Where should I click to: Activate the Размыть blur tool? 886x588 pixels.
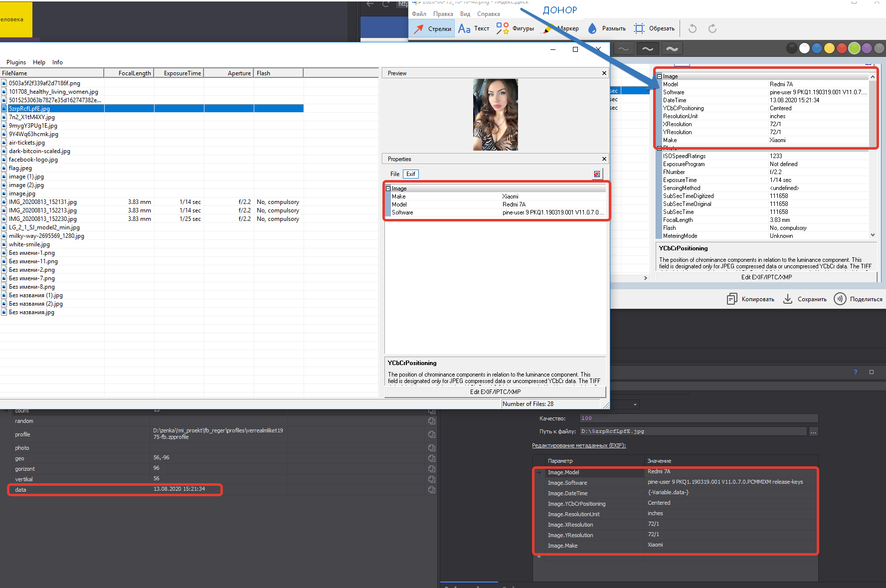tap(607, 28)
